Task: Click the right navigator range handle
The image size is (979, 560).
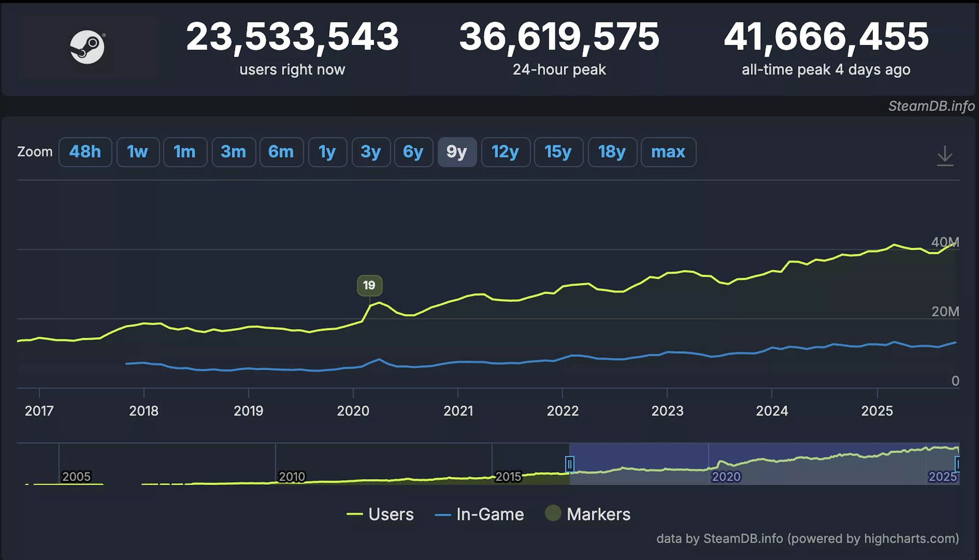Action: (957, 463)
